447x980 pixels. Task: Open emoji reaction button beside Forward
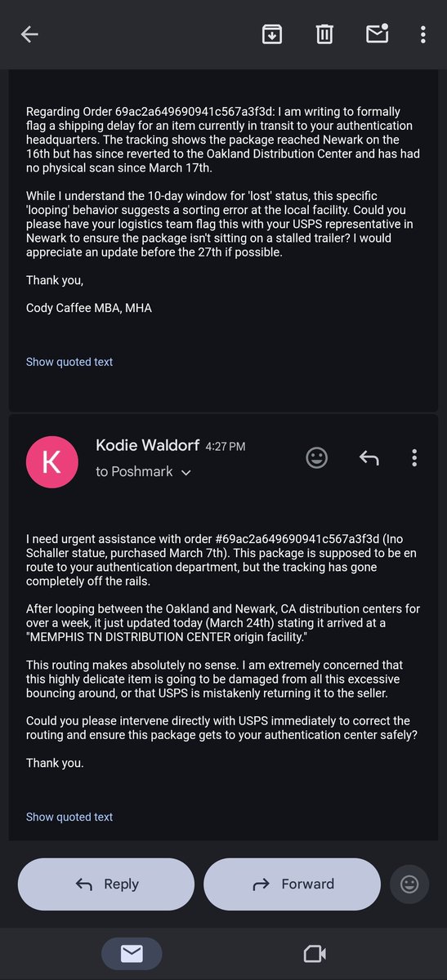(409, 884)
